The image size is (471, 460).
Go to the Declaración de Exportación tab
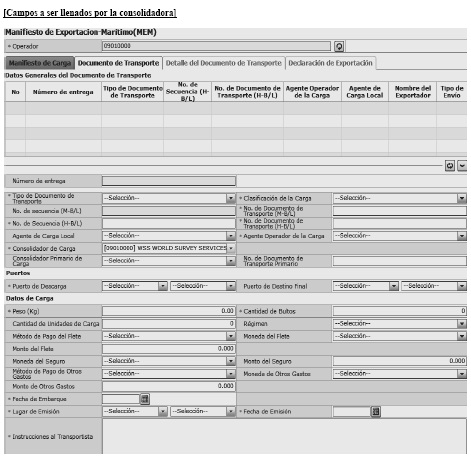point(330,63)
